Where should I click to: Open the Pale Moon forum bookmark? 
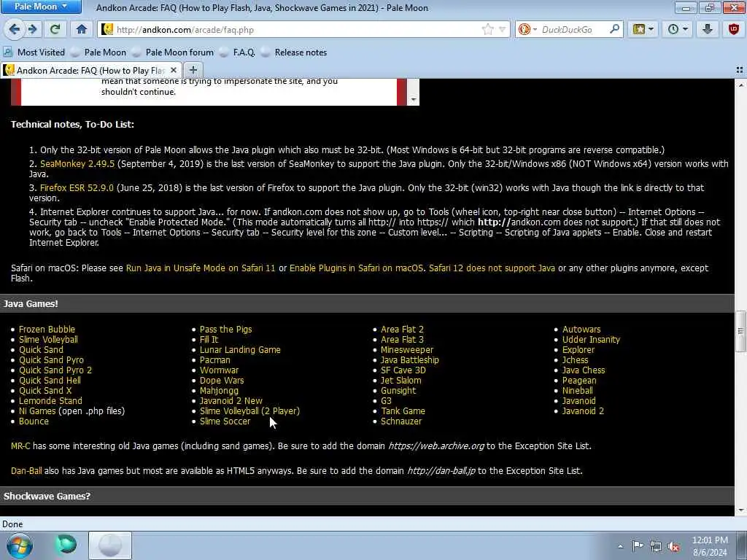tap(173, 52)
